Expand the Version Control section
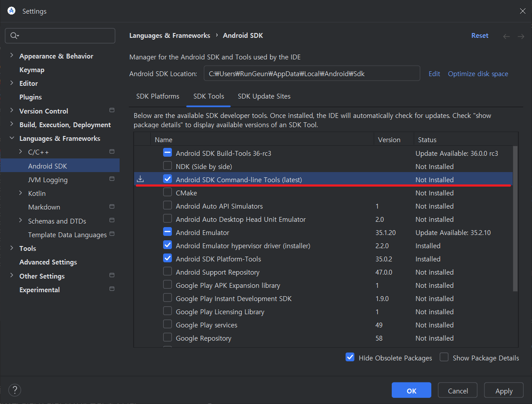This screenshot has width=532, height=404. tap(11, 111)
